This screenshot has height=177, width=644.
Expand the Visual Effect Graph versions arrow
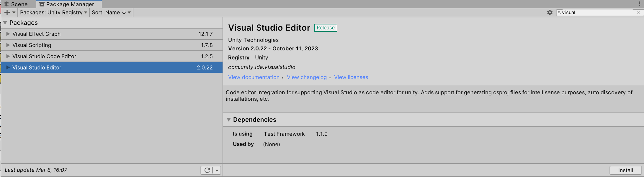(x=8, y=34)
